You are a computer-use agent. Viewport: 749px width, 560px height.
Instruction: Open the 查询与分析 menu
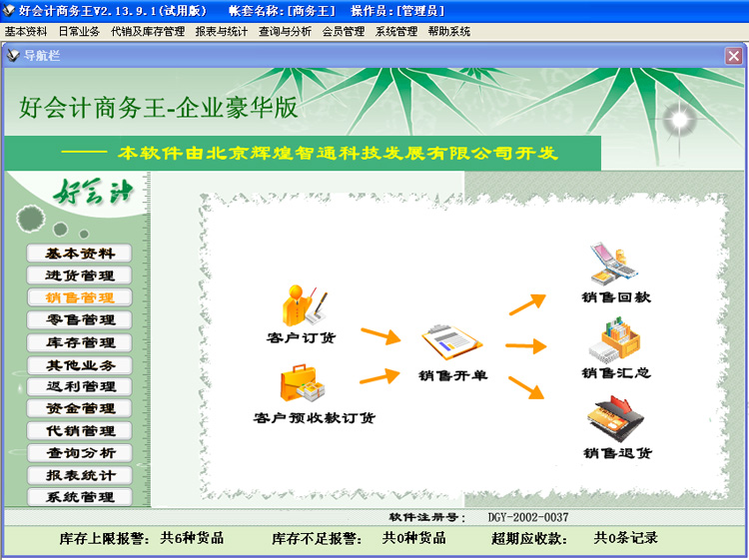(x=285, y=32)
